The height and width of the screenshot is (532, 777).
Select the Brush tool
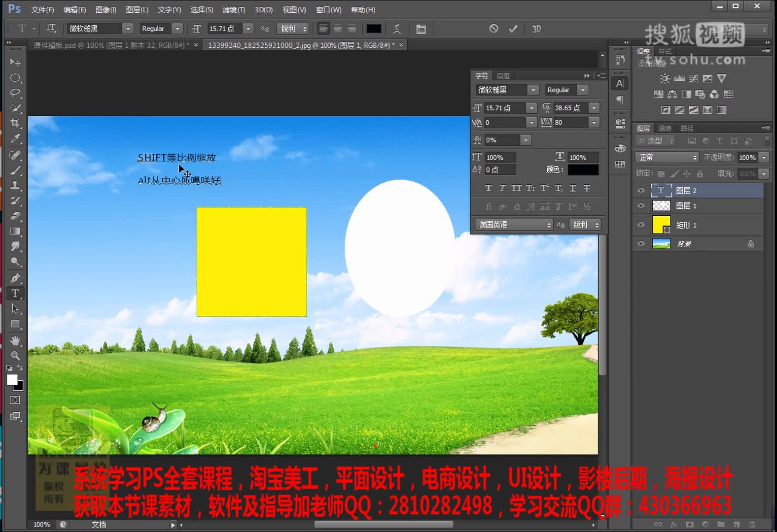pos(15,170)
